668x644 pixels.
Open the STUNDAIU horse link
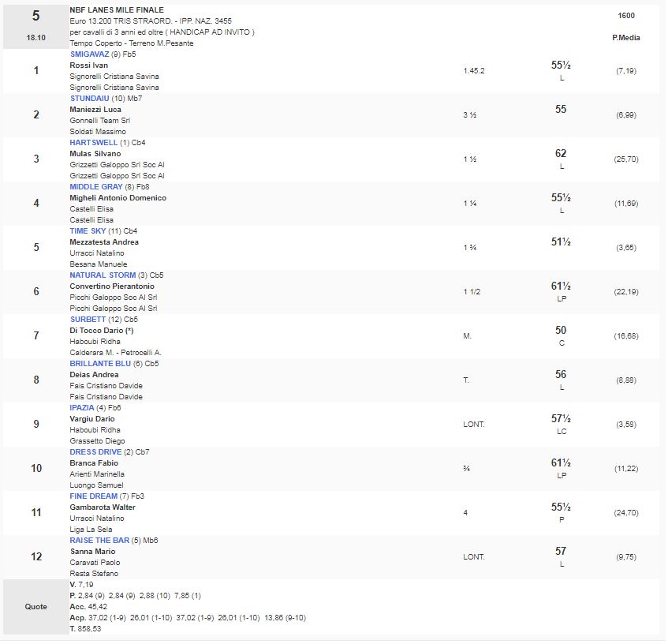pos(89,99)
